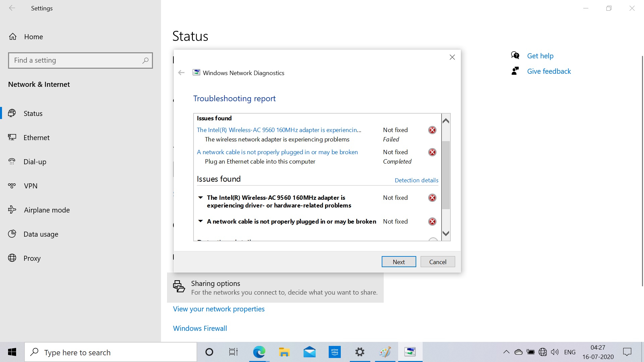Click the Settings back arrow icon
Viewport: 644px width, 362px height.
[x=12, y=8]
